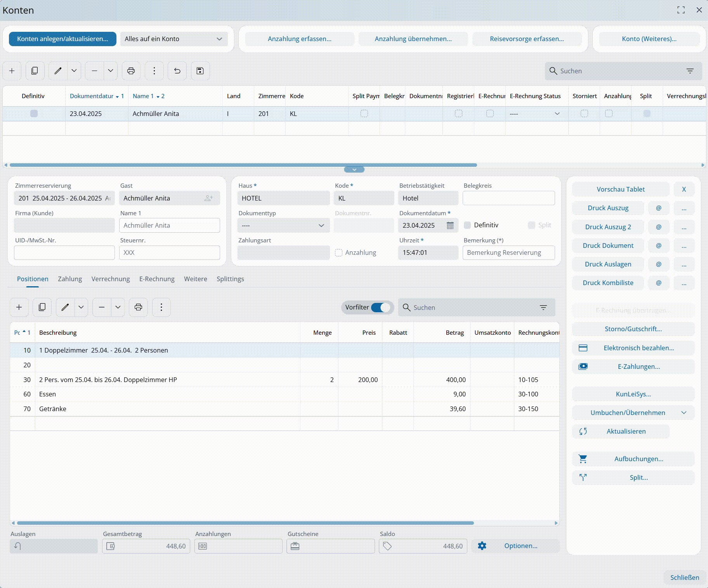Screen dimensions: 708x588
Task: Duplicate the position with the lower copy icon
Action: click(42, 307)
